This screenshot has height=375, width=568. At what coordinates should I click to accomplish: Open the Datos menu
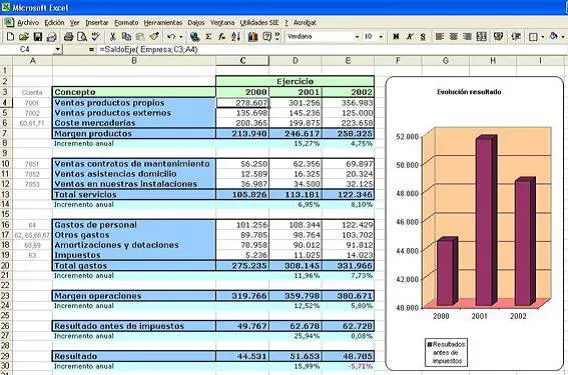click(196, 22)
